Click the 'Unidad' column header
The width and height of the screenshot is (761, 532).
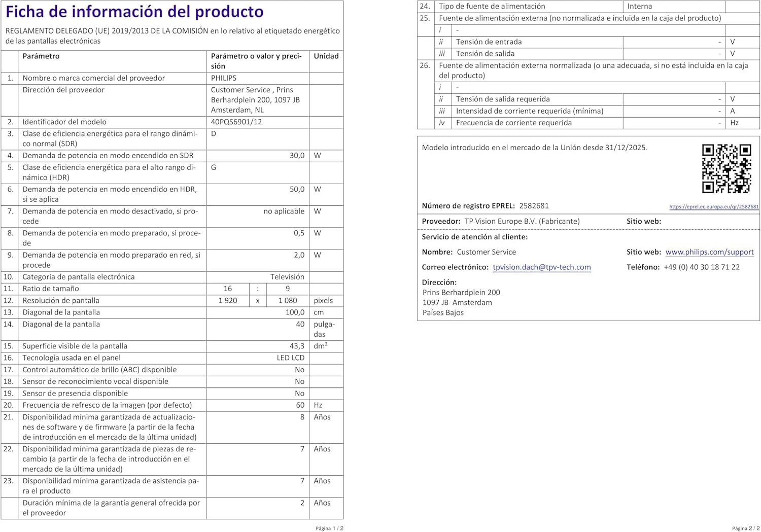(326, 56)
